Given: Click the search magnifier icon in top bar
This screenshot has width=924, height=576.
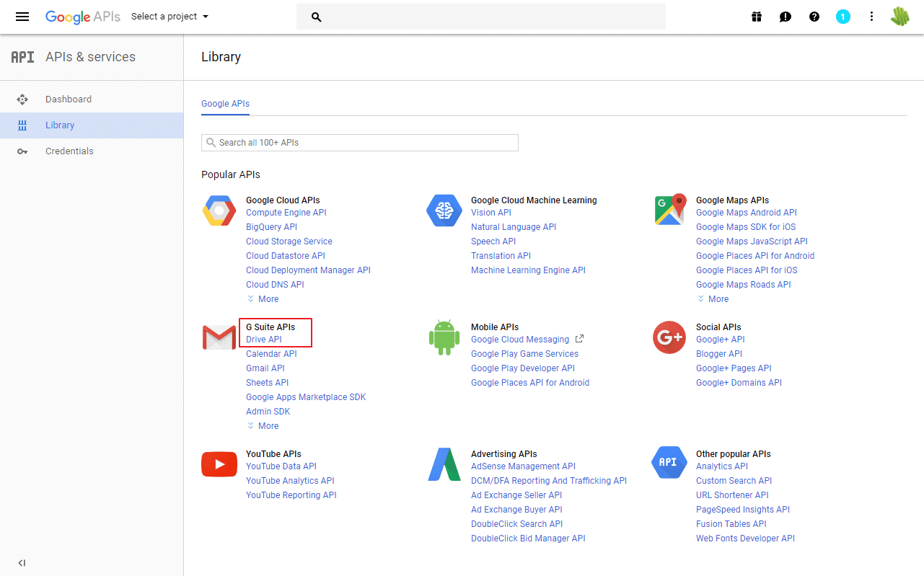Looking at the screenshot, I should pos(316,17).
